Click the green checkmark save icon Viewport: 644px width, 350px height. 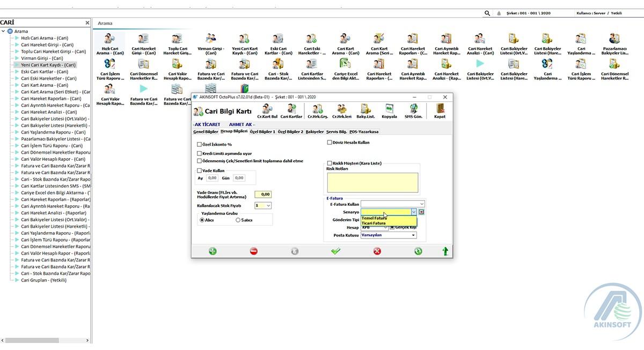point(336,251)
